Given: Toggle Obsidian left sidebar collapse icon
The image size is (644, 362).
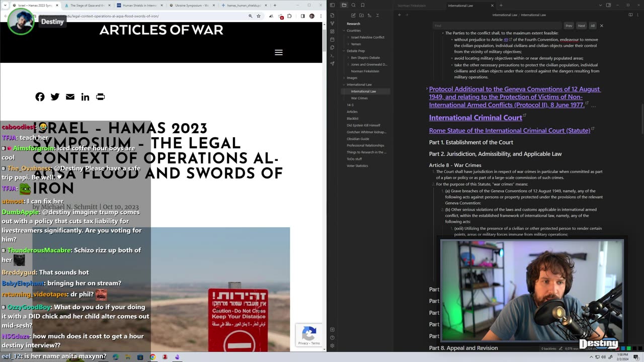Looking at the screenshot, I should click(332, 5).
